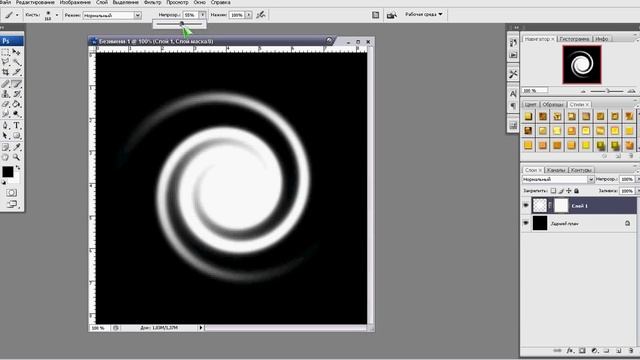This screenshot has width=640, height=360.
Task: Open the Фильтр menu
Action: click(152, 2)
